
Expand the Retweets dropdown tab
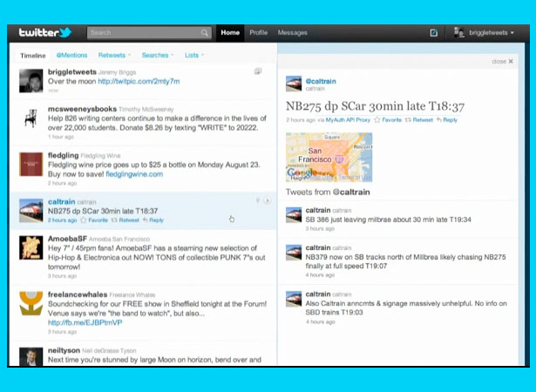click(x=114, y=55)
